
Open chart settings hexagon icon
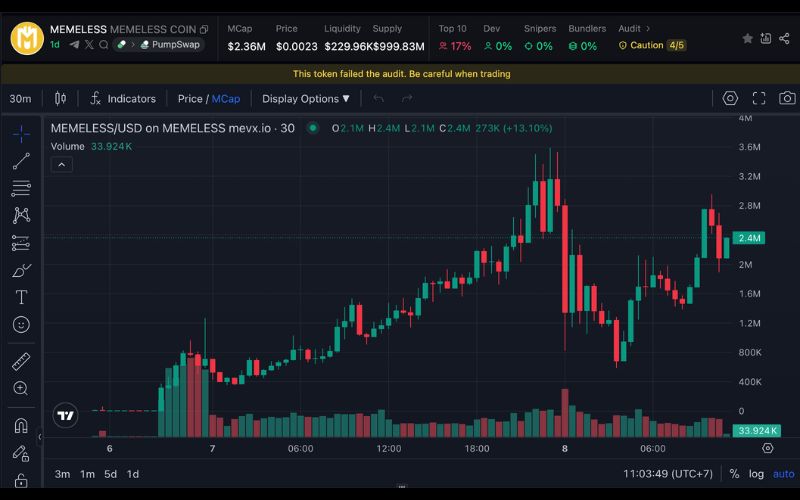click(x=730, y=98)
